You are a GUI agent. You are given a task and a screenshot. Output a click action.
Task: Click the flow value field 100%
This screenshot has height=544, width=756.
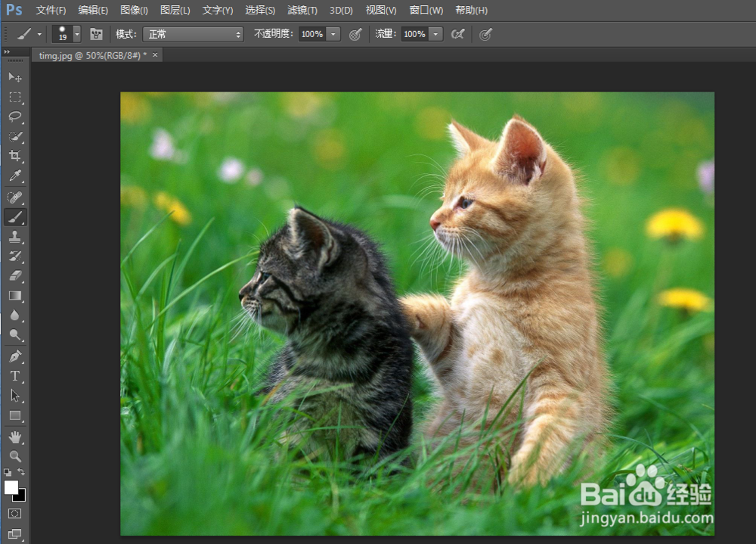[x=414, y=34]
